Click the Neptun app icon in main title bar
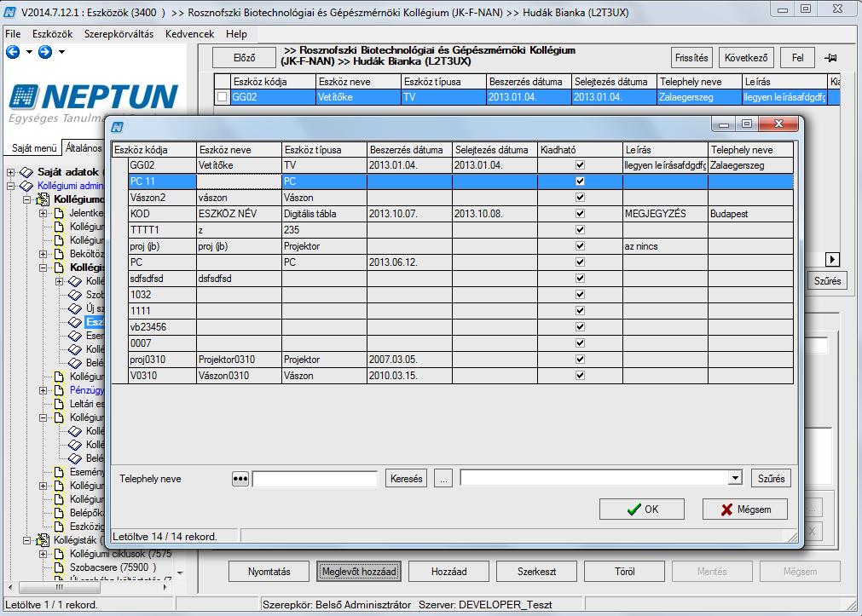Viewport: 862px width, 616px height. point(9,12)
